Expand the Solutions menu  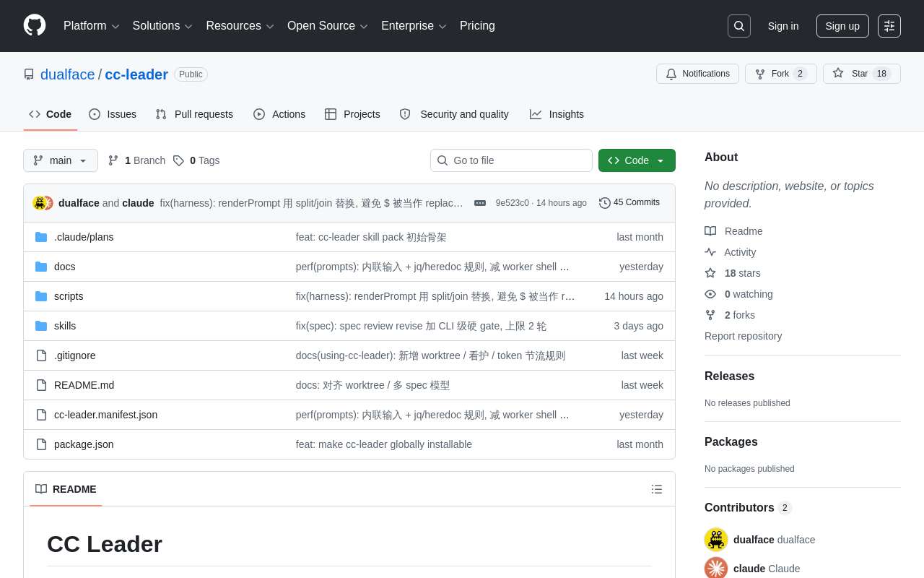(162, 26)
